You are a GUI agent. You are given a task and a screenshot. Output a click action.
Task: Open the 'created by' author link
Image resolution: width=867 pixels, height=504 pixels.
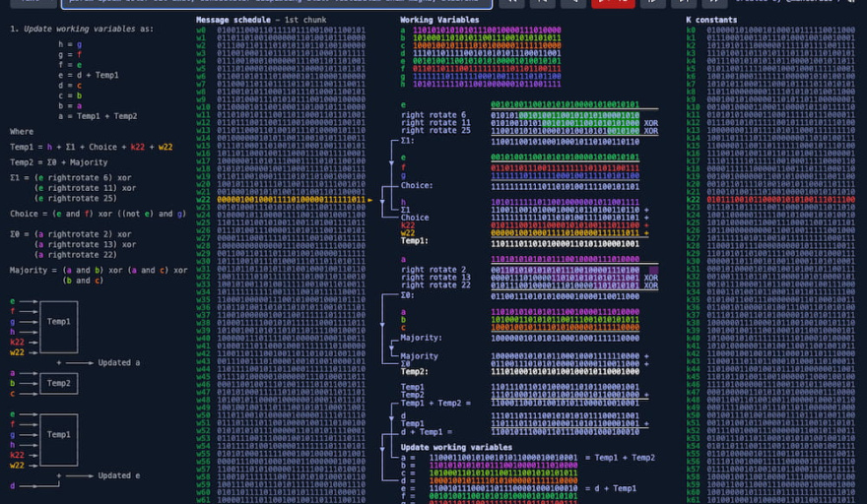[785, 4]
